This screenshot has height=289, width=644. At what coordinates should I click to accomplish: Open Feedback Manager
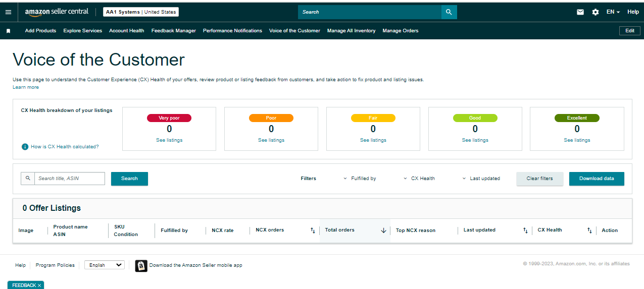(174, 31)
